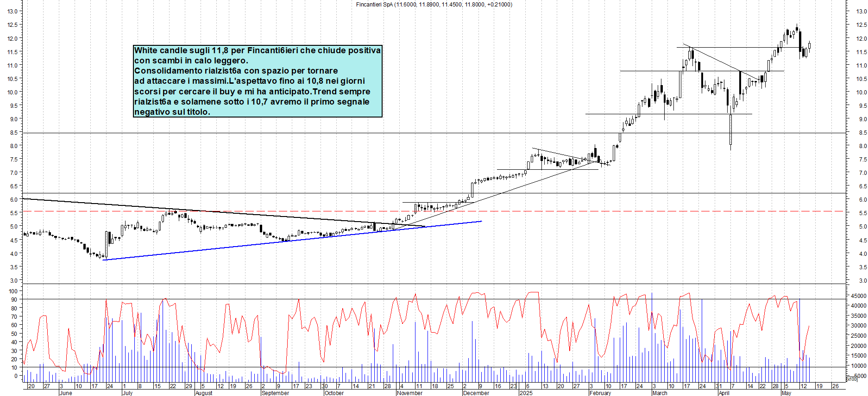Select the red dashed horizontal line at 5.5
The width and height of the screenshot is (868, 396).
coord(434,211)
